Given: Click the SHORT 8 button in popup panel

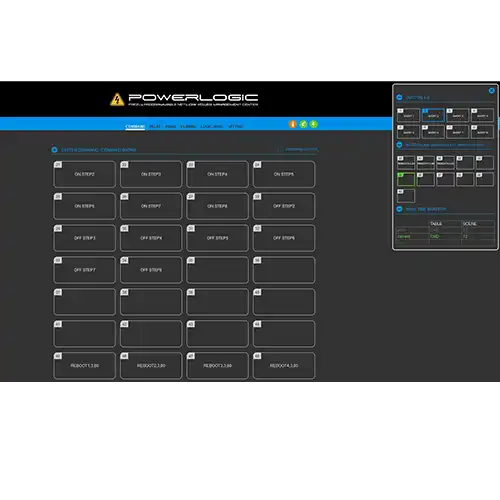Looking at the screenshot, I should point(482,132).
